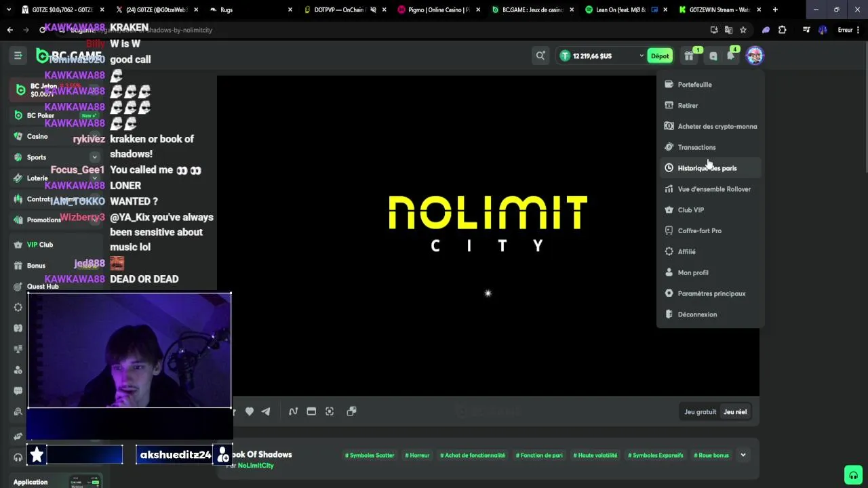The image size is (868, 488).
Task: Click the Horreur tag
Action: point(417,455)
